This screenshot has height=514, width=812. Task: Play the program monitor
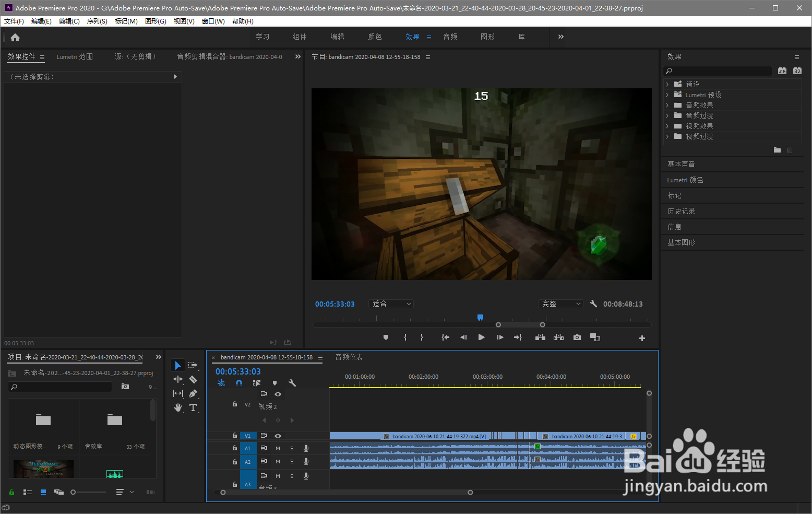coord(481,337)
